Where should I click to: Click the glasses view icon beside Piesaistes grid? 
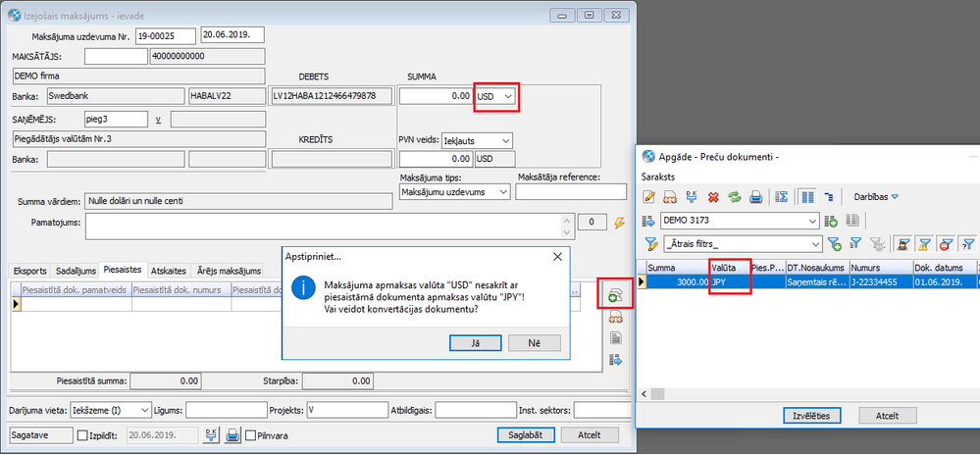[x=616, y=318]
